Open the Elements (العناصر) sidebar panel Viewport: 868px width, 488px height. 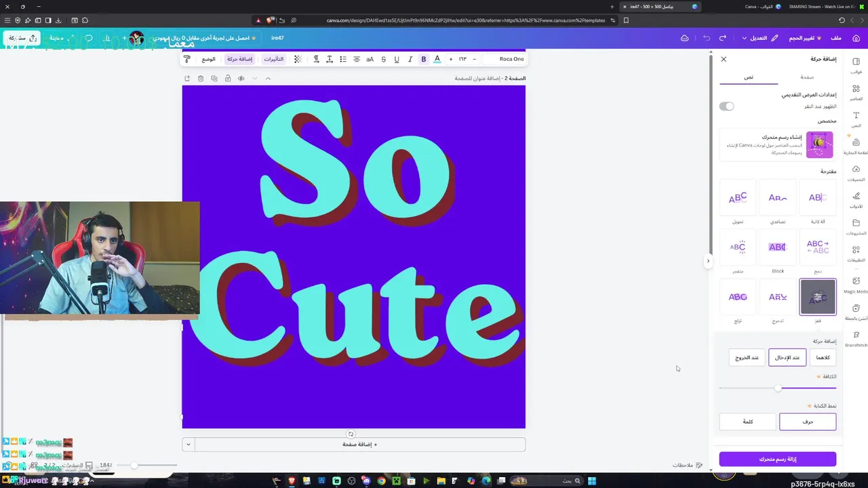click(x=856, y=92)
